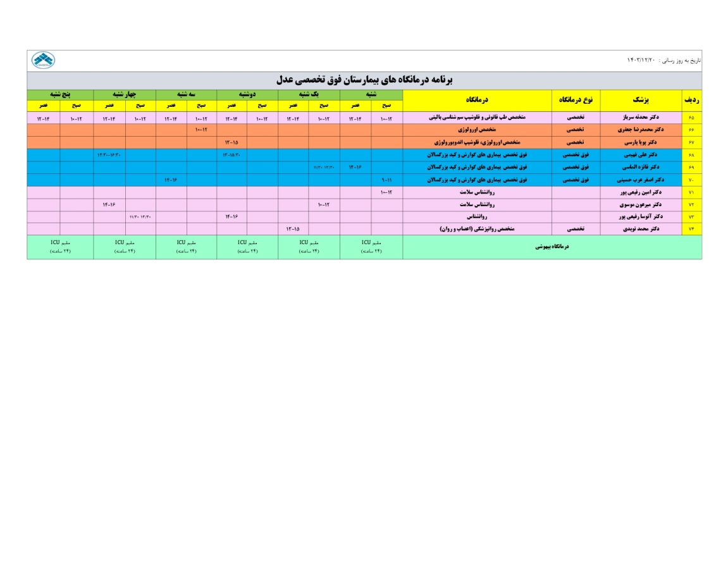
Task: Click row number ۶۸
Action: 691,155
